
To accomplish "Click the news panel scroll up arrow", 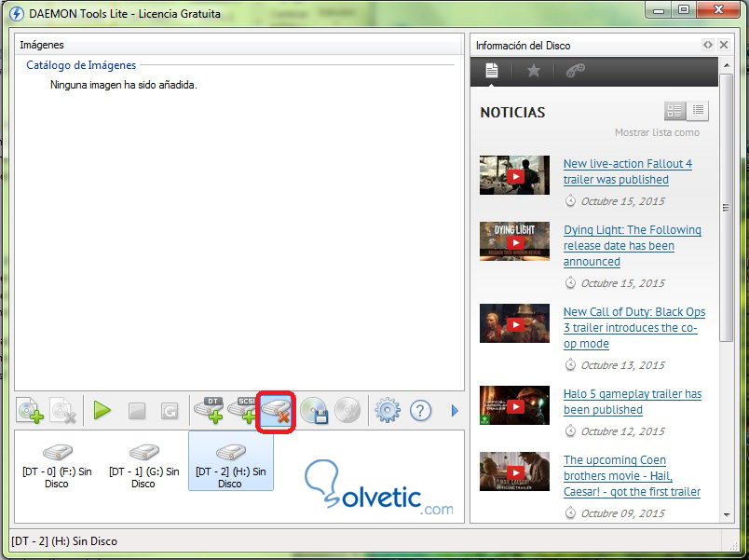I will tap(727, 64).
